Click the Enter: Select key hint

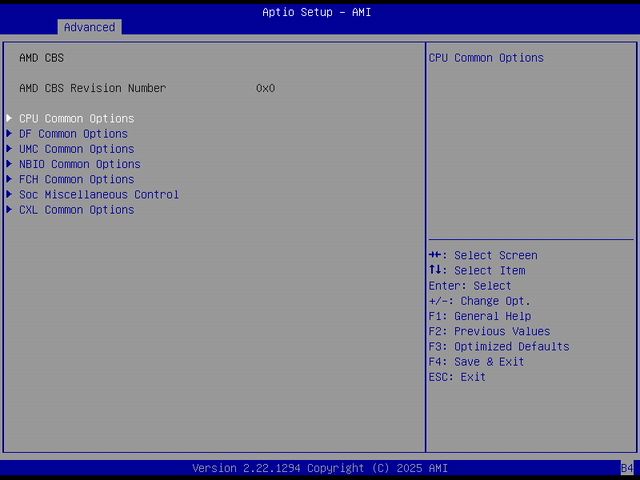pyautogui.click(x=470, y=286)
